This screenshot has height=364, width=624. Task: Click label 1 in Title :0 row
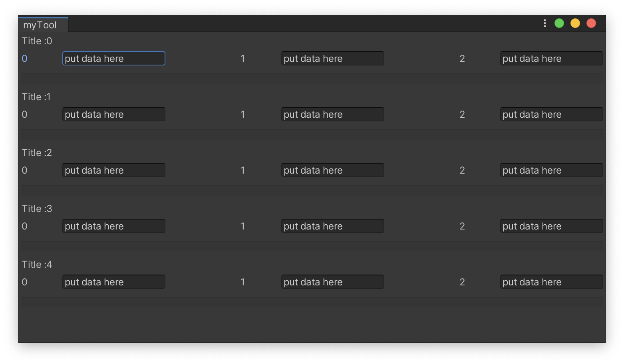pyautogui.click(x=242, y=59)
